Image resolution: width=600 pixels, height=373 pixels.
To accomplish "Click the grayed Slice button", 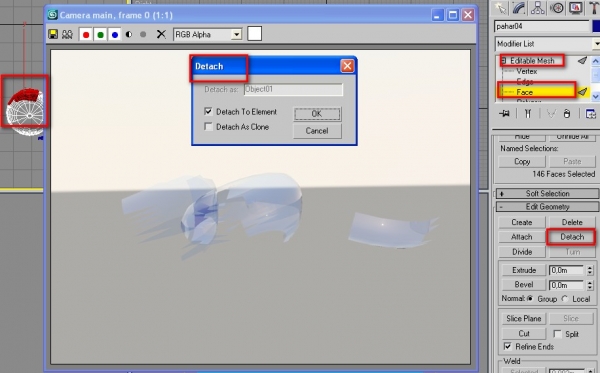I will [x=571, y=318].
